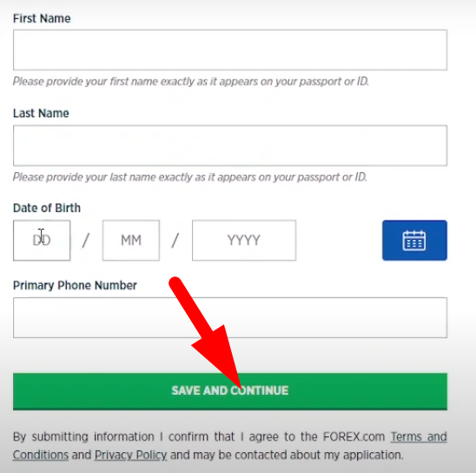Submit with Save and Continue button
The height and width of the screenshot is (473, 476).
(x=230, y=391)
